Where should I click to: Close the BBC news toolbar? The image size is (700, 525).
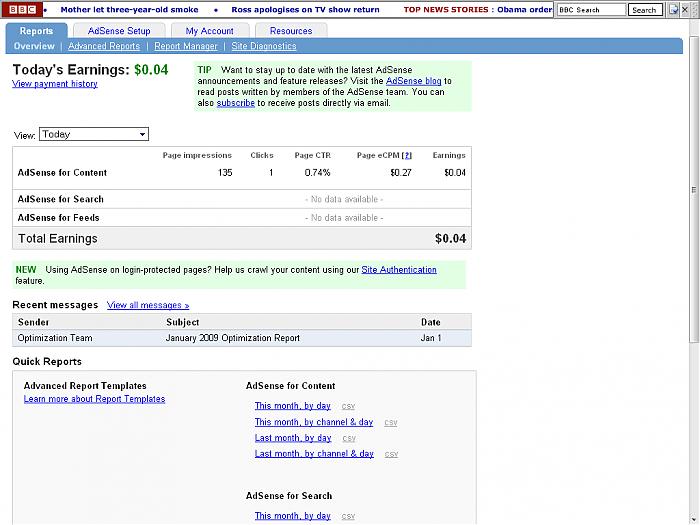pyautogui.click(x=685, y=9)
